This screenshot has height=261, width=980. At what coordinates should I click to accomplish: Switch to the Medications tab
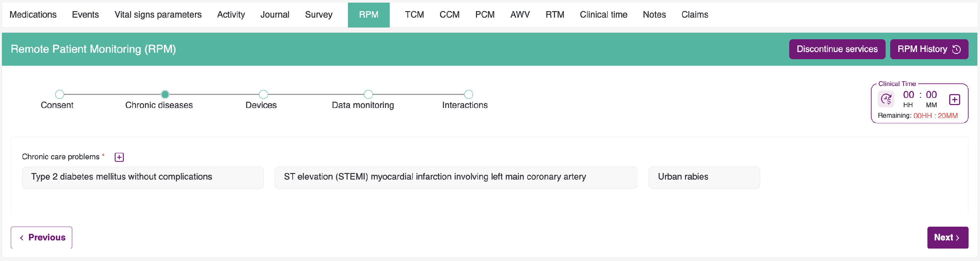pyautogui.click(x=33, y=15)
